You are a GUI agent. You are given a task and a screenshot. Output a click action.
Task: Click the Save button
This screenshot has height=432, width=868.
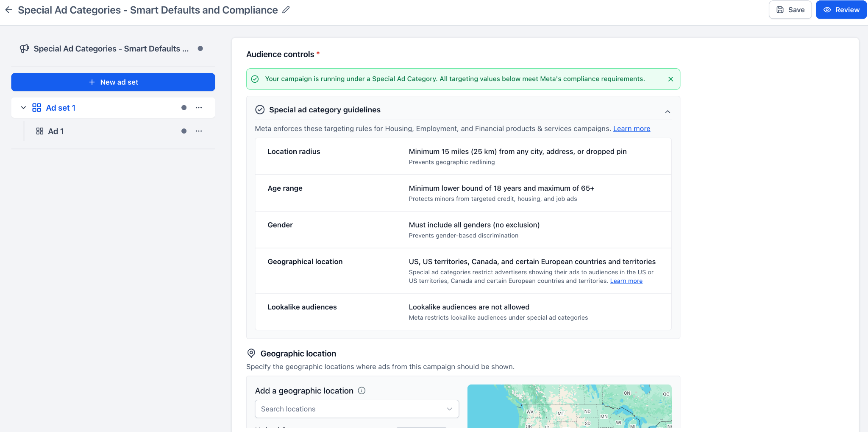(x=790, y=10)
